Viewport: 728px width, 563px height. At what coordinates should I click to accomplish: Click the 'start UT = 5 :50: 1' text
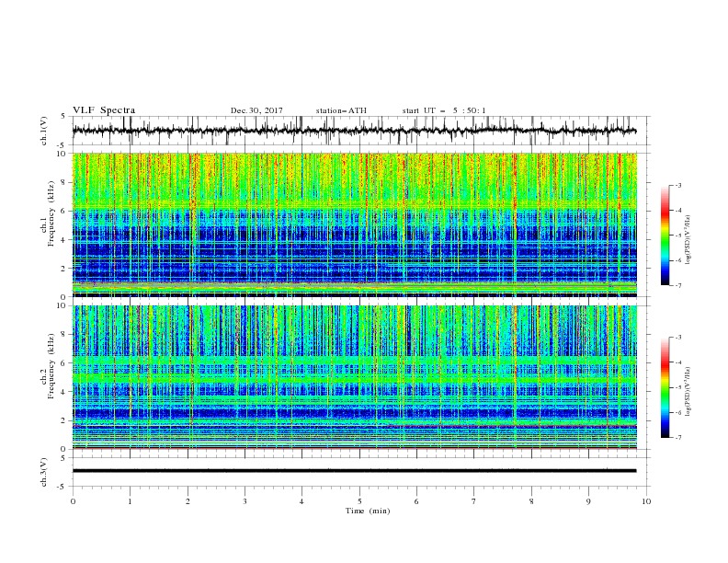(x=444, y=110)
